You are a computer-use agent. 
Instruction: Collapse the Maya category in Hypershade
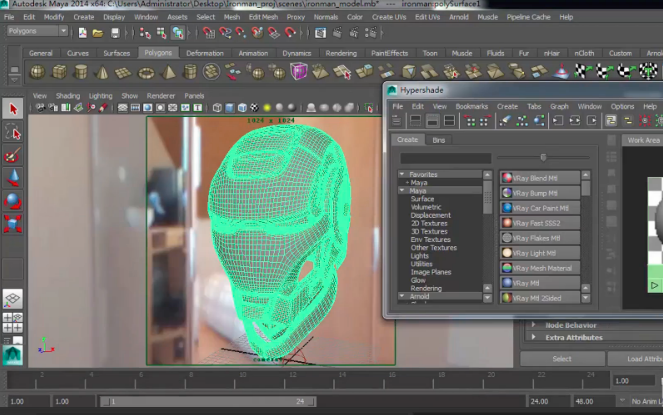click(402, 190)
